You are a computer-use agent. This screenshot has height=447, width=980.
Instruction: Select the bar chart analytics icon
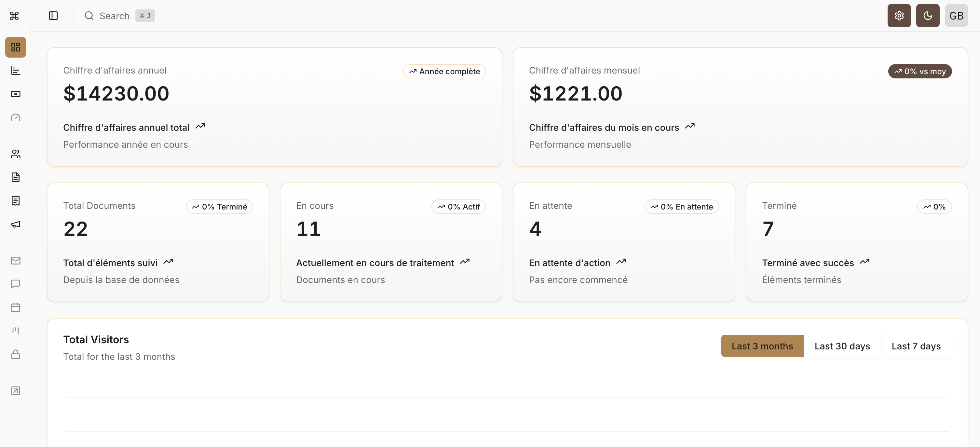pyautogui.click(x=15, y=71)
